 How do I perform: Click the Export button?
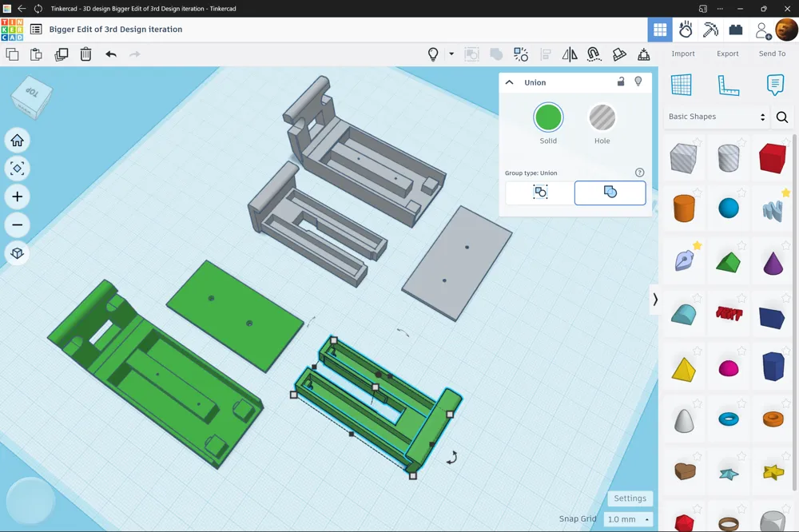[x=728, y=54]
